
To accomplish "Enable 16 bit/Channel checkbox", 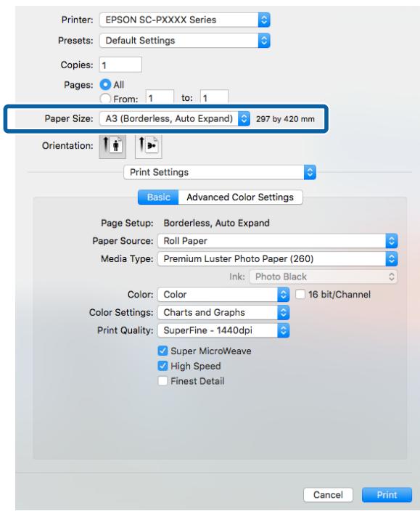I will 300,294.
